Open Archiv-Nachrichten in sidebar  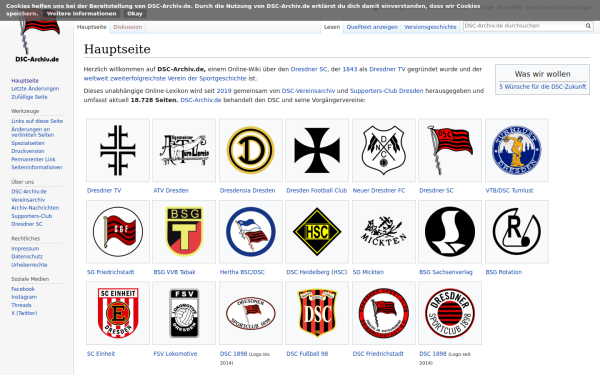pyautogui.click(x=35, y=207)
